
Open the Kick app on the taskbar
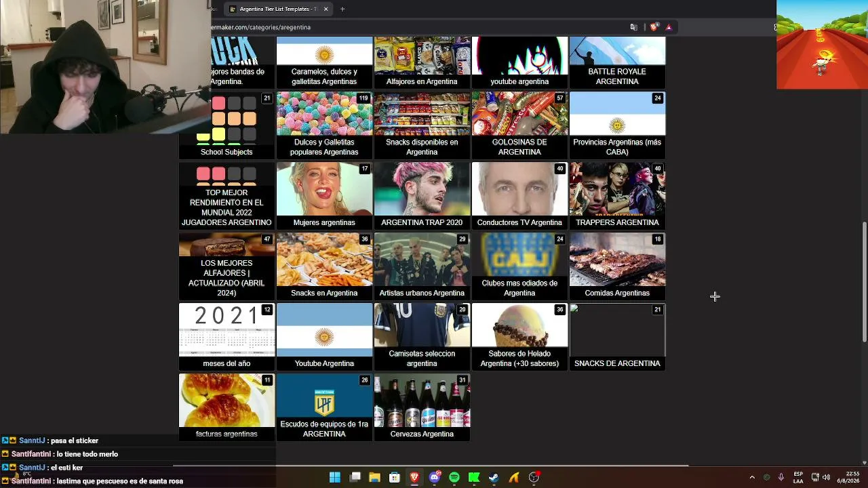pos(474,477)
